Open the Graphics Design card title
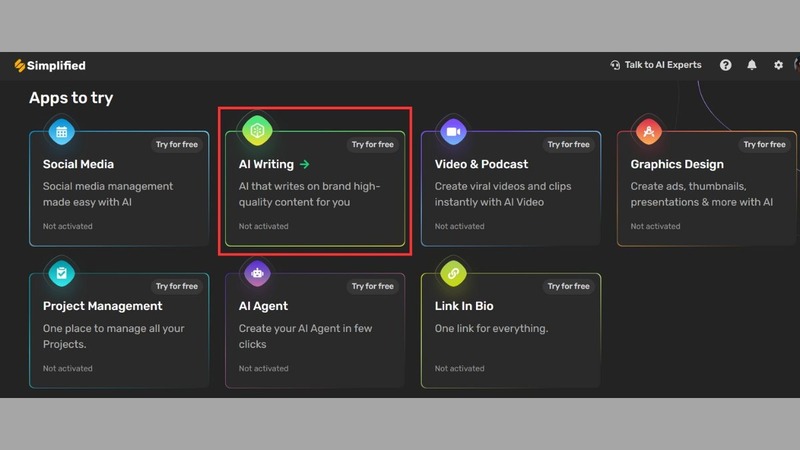The height and width of the screenshot is (450, 800). tap(677, 164)
